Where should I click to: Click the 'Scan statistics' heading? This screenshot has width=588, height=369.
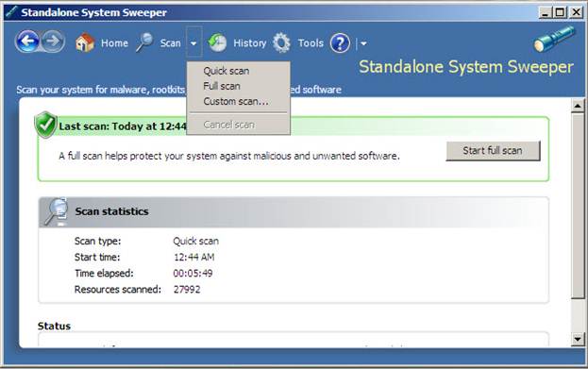click(x=111, y=211)
